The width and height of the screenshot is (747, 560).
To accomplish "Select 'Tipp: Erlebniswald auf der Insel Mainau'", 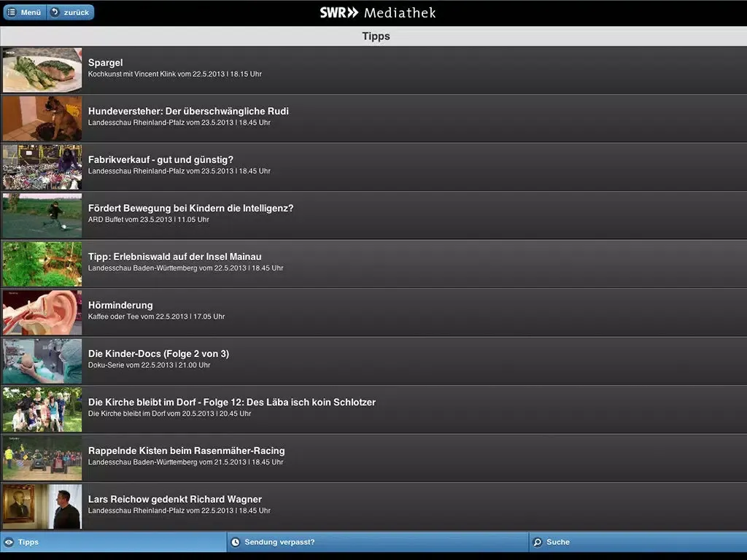I will point(175,257).
